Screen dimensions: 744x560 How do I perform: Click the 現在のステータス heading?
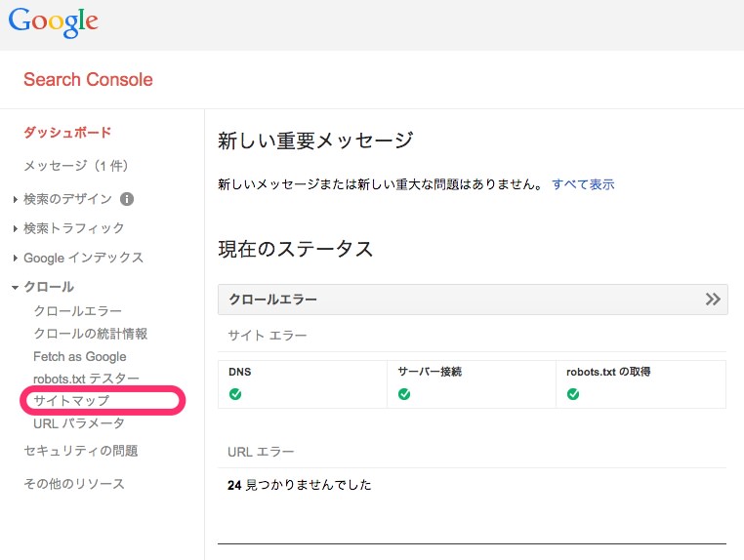coord(296,249)
